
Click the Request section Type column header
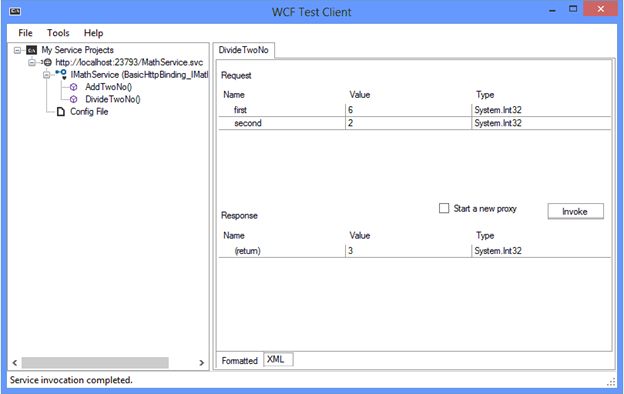pyautogui.click(x=485, y=95)
